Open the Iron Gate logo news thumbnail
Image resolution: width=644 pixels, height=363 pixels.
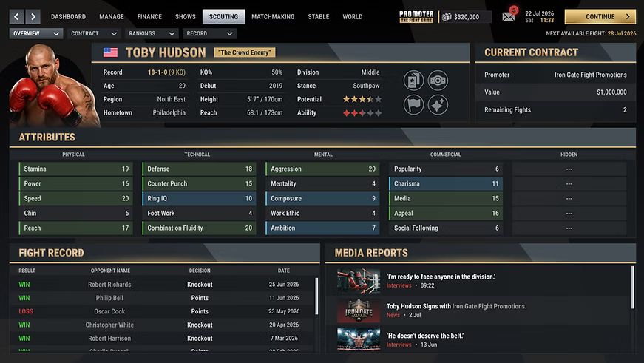(x=359, y=311)
